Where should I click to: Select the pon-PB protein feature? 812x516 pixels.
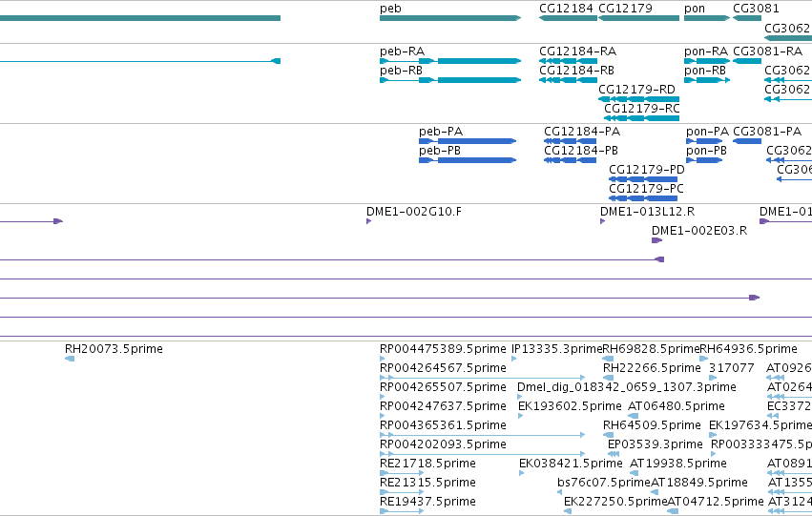[x=704, y=160]
